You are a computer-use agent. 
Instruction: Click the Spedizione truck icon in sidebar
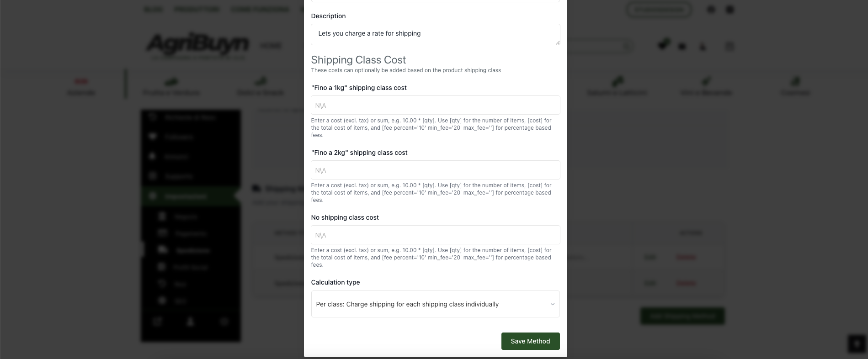[162, 250]
